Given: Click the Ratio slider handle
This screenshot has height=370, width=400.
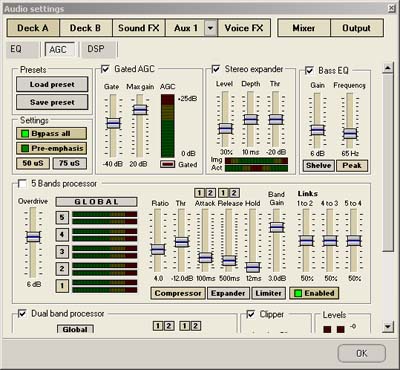Looking at the screenshot, I should coord(158,249).
